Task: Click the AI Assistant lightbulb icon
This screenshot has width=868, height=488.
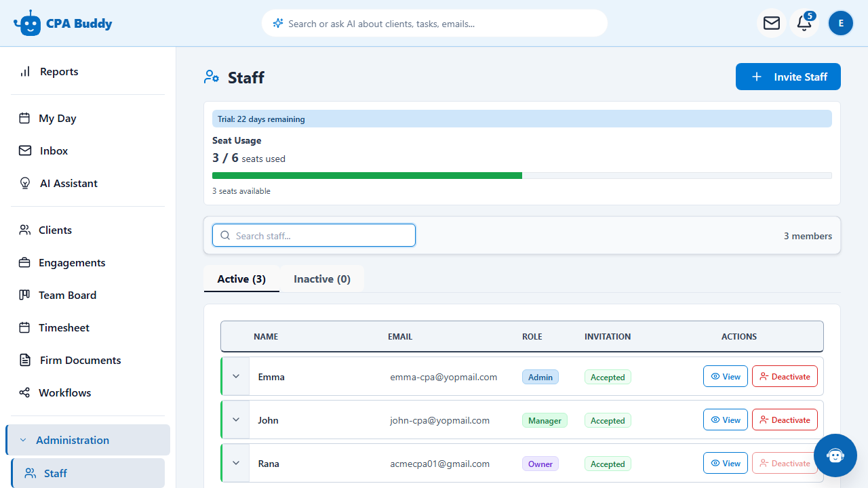Action: coord(25,183)
